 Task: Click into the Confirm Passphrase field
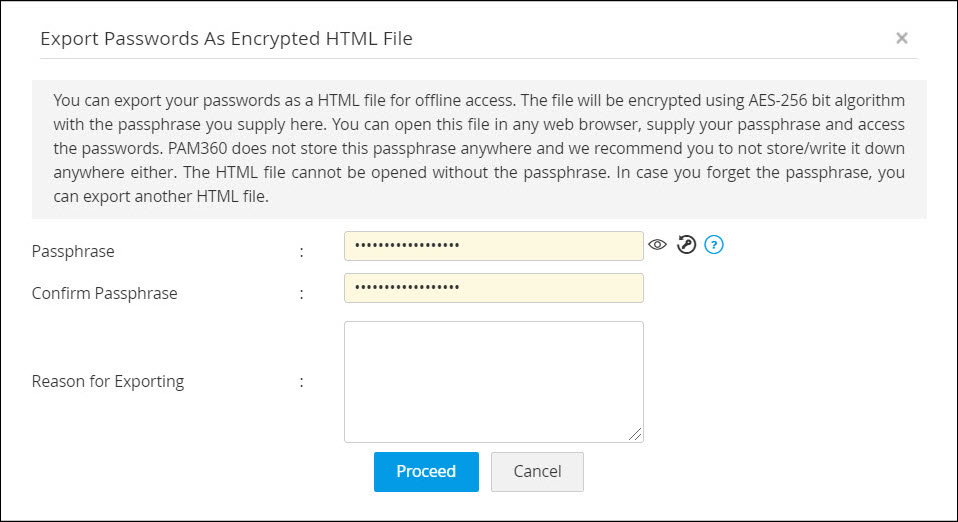[x=493, y=288]
